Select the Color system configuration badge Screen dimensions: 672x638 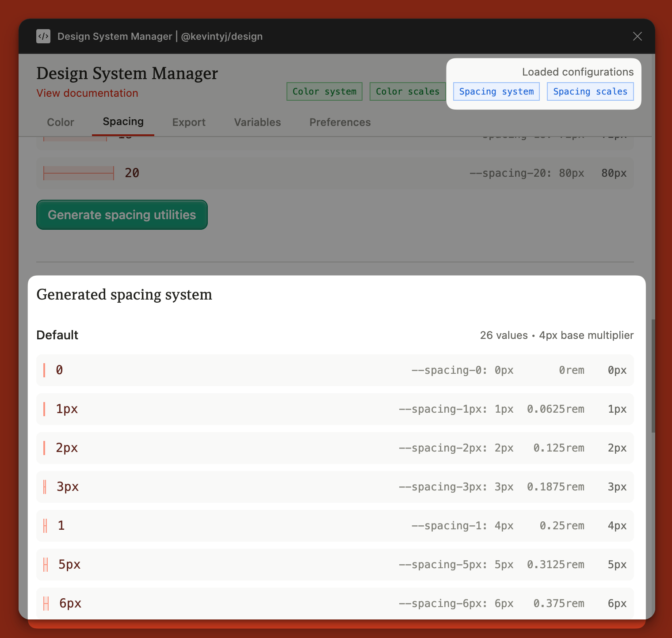click(324, 91)
